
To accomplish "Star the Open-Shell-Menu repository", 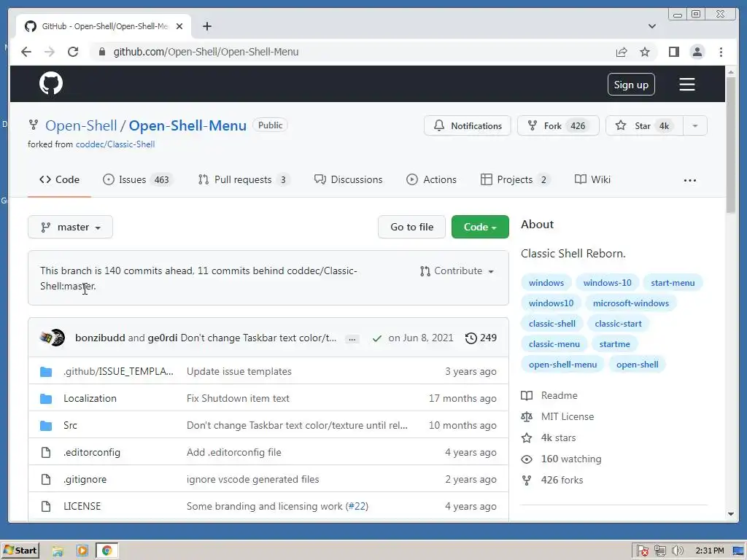I will (x=645, y=125).
